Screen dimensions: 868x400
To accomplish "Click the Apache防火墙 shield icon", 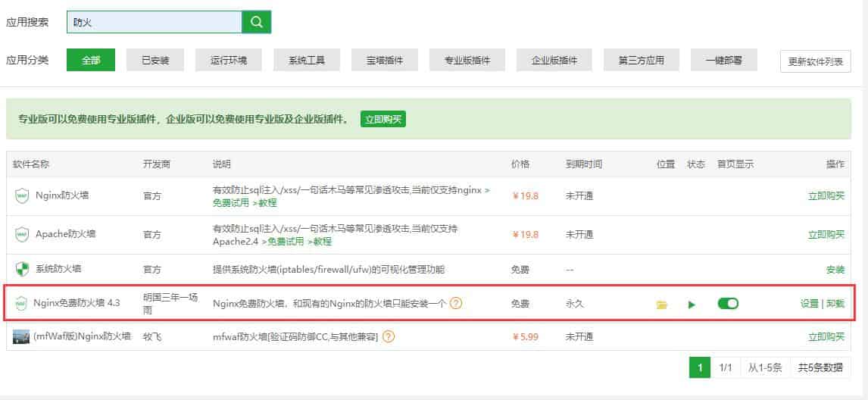I will [22, 235].
